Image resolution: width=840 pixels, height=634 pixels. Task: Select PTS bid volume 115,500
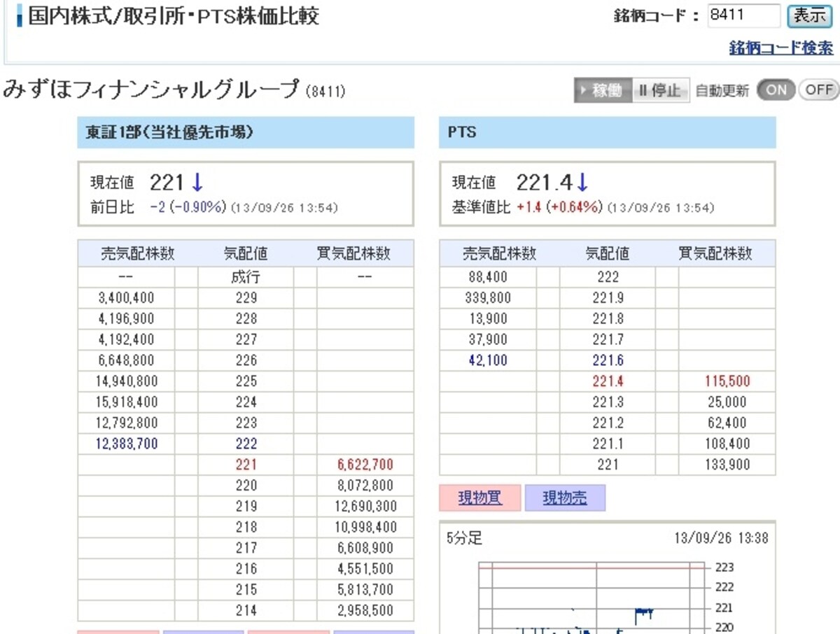(727, 381)
